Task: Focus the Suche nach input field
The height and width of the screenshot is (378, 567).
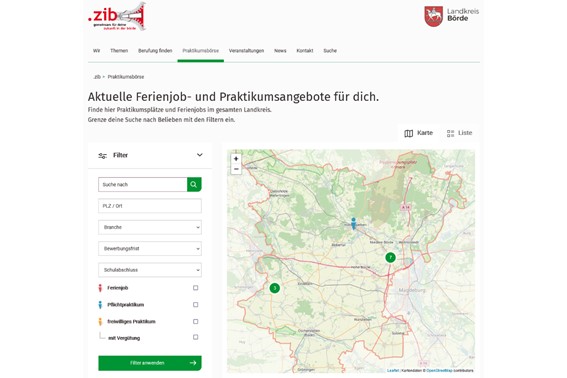Action: pyautogui.click(x=143, y=184)
